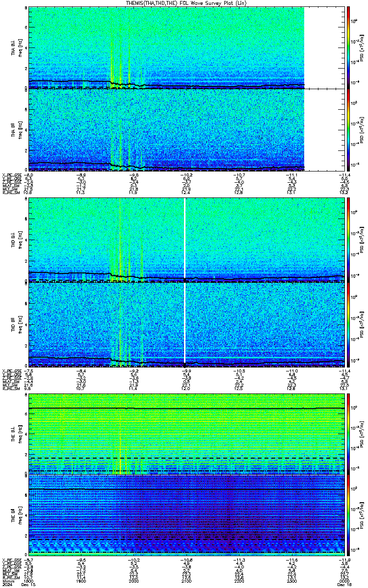The width and height of the screenshot is (368, 588).
Task: Click R_RE_SM label under the THE panels
Action: (x=11, y=577)
